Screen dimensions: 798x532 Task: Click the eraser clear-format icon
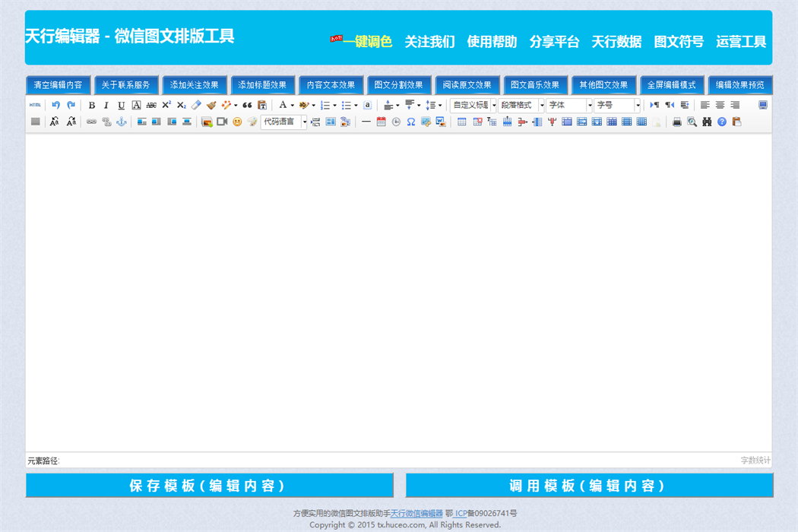point(196,106)
